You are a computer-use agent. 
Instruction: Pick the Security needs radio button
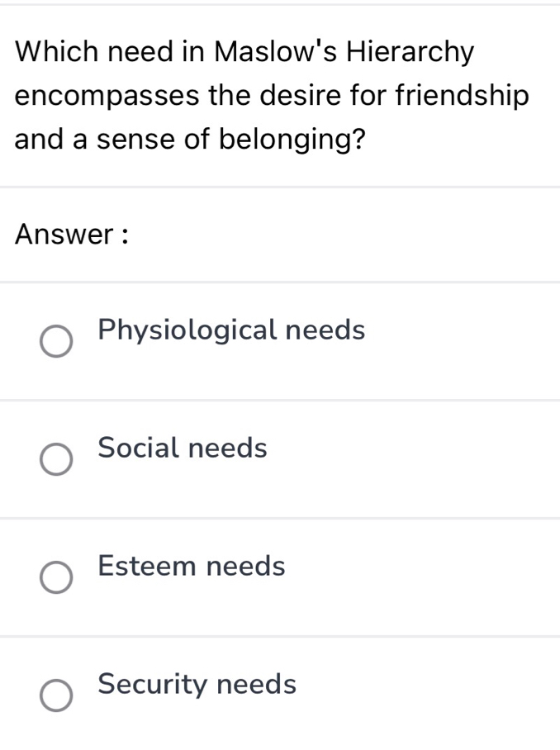click(56, 696)
